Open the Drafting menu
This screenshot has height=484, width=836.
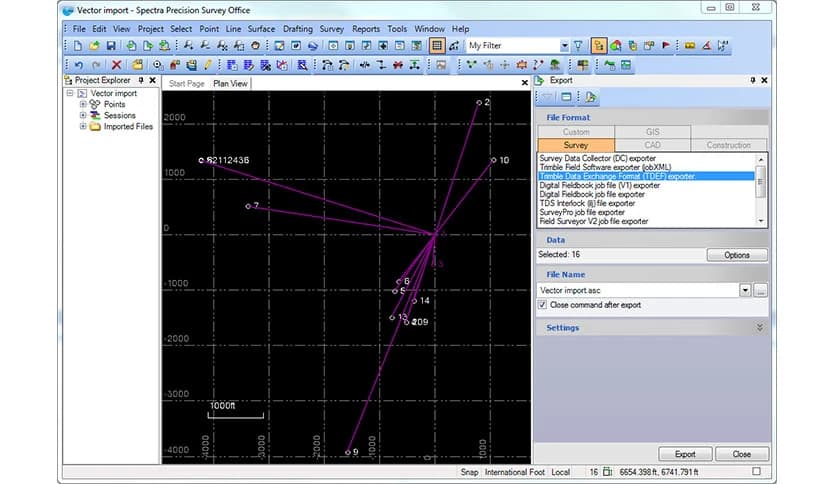298,29
